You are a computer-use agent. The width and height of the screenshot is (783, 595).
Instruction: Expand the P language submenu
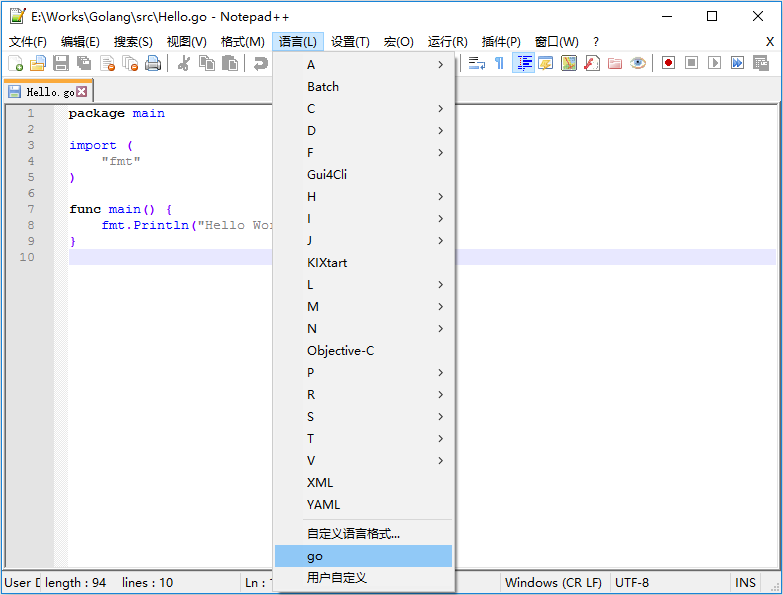point(364,373)
